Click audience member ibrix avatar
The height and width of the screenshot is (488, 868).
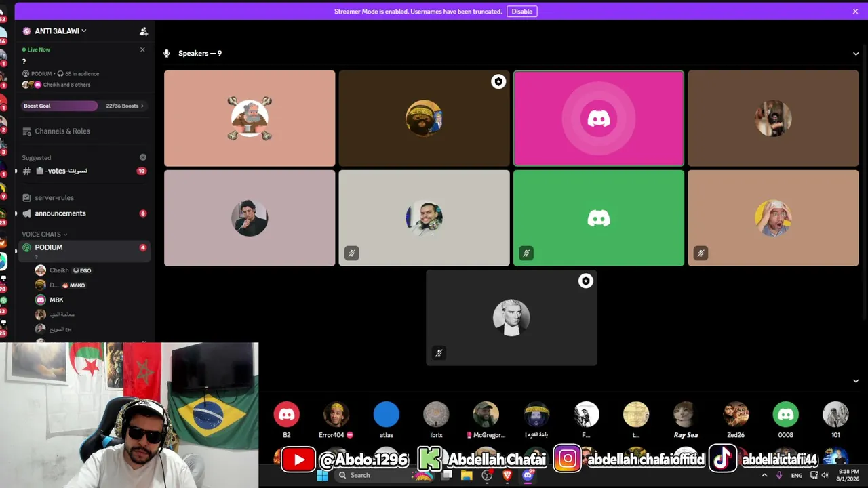[x=436, y=415]
